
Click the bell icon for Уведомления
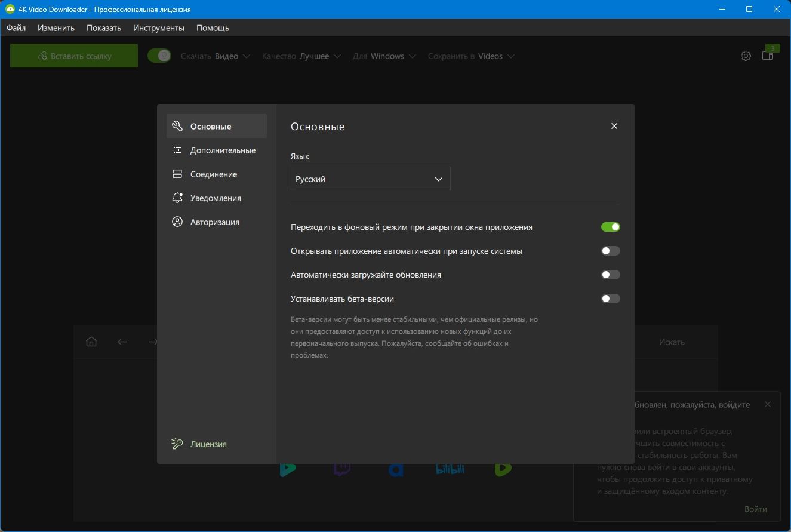click(x=177, y=198)
